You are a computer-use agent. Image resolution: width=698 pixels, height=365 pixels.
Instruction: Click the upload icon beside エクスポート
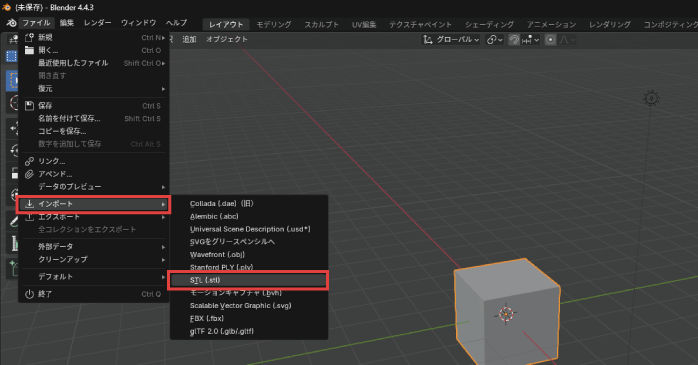[29, 217]
